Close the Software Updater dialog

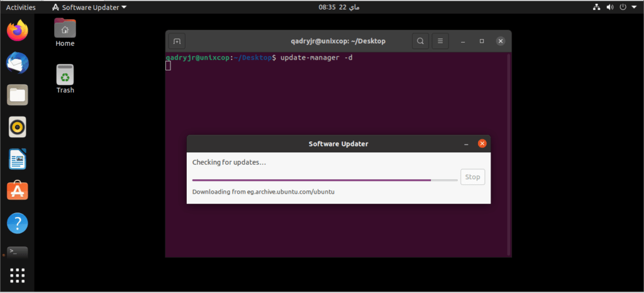(482, 143)
